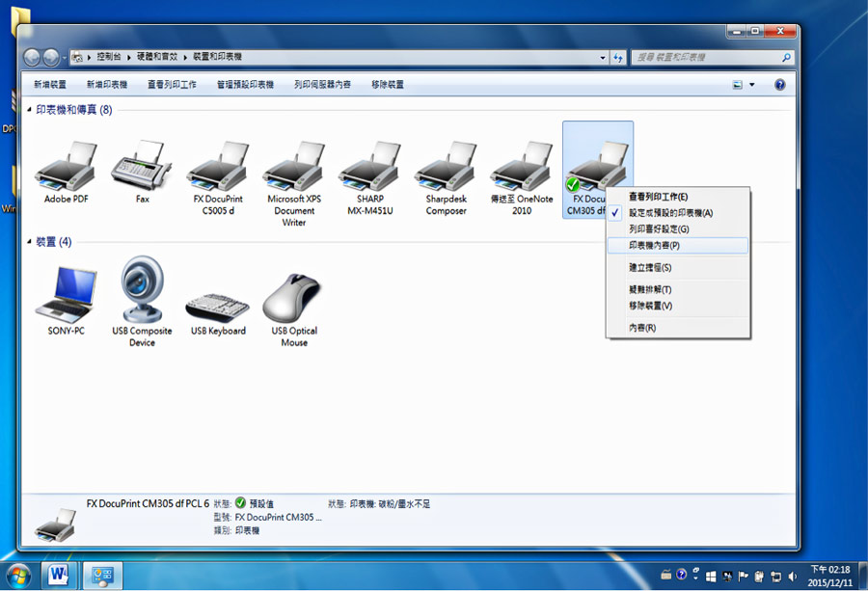Select the OneNote 2010 printer icon
This screenshot has width=868, height=591.
[522, 166]
